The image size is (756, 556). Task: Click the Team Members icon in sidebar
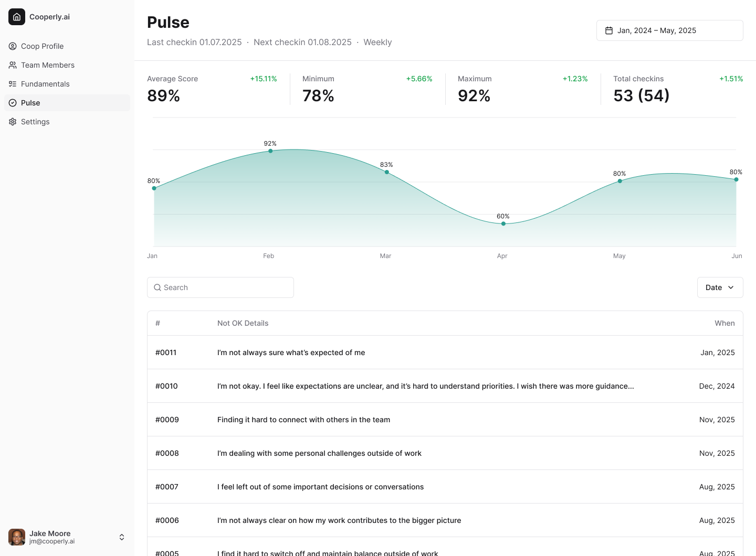tap(12, 65)
